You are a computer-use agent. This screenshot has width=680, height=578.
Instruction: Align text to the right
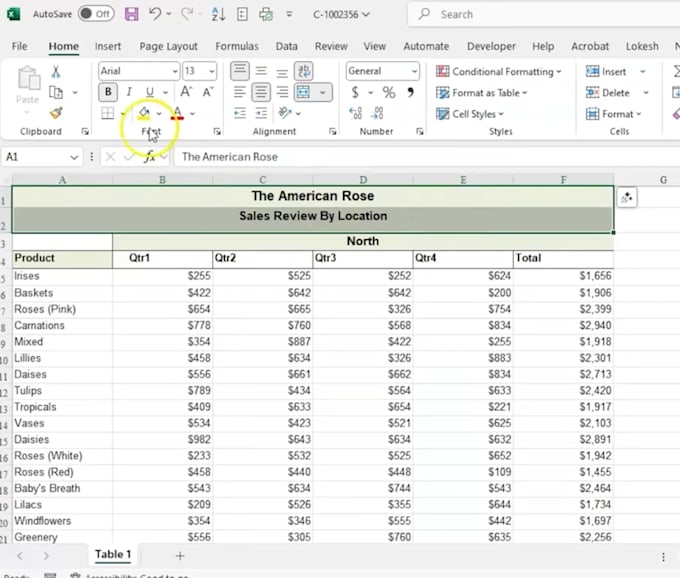(x=282, y=92)
